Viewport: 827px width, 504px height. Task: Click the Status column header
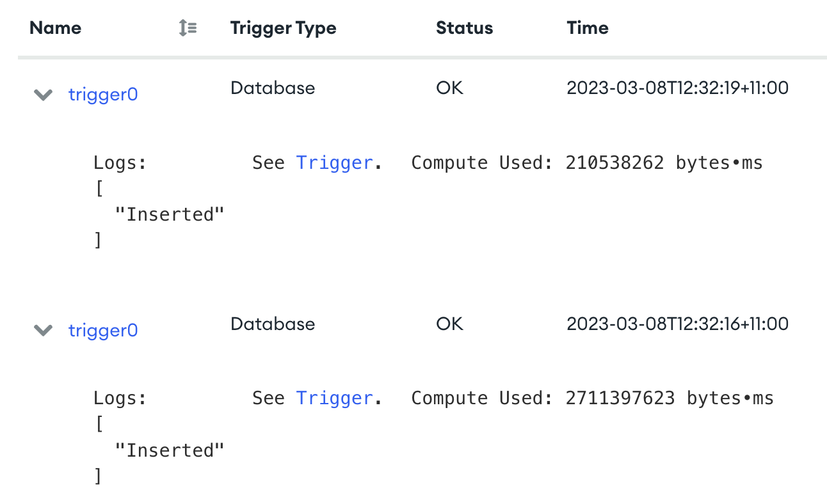click(x=464, y=28)
